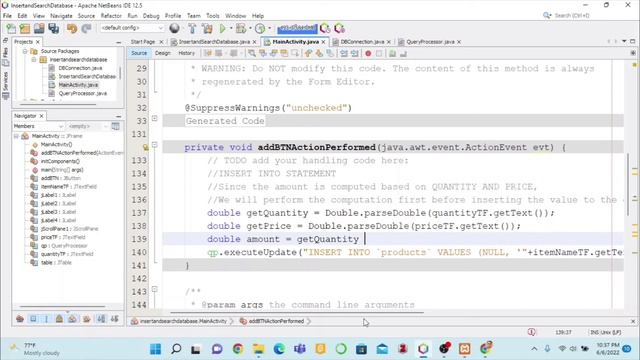
Task: Close the Projects panel tab
Action: click(x=38, y=42)
